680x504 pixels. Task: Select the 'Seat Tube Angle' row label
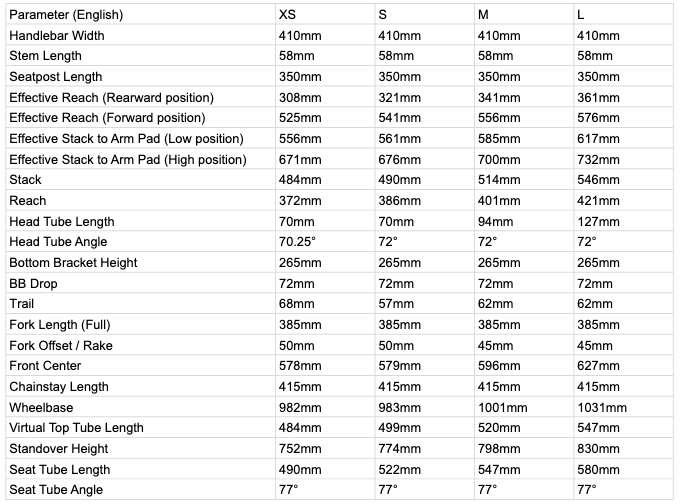click(x=56, y=490)
